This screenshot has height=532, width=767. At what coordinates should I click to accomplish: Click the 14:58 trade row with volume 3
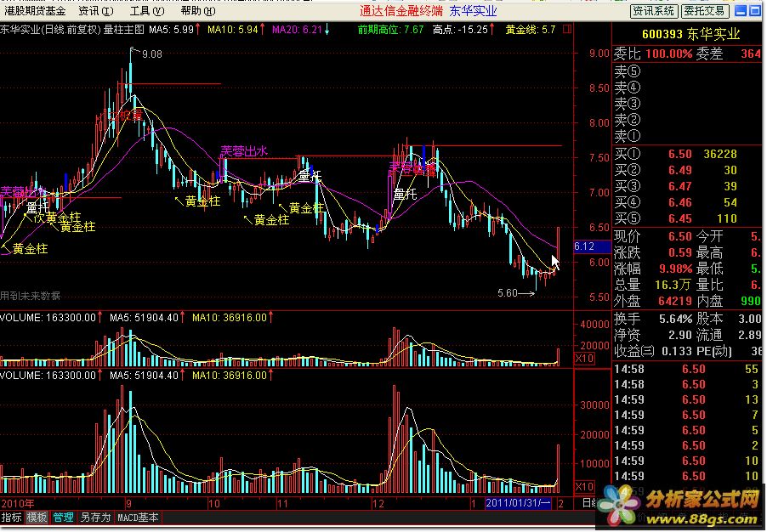coord(686,384)
